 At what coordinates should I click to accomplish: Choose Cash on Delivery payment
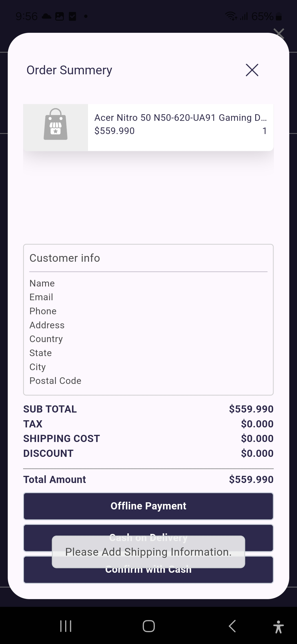click(x=148, y=538)
